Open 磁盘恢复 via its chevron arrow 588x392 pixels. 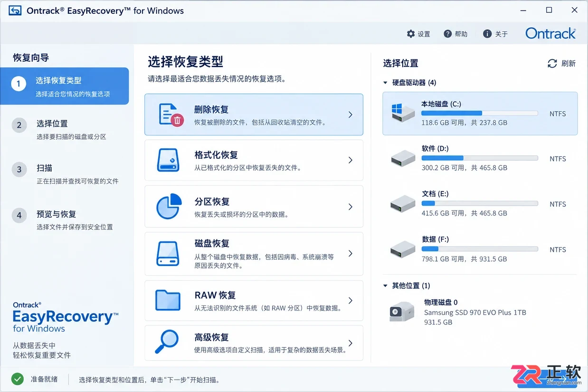350,253
